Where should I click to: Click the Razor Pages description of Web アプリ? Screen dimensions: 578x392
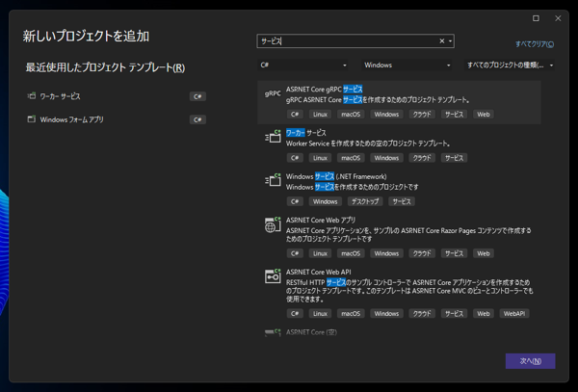(408, 235)
